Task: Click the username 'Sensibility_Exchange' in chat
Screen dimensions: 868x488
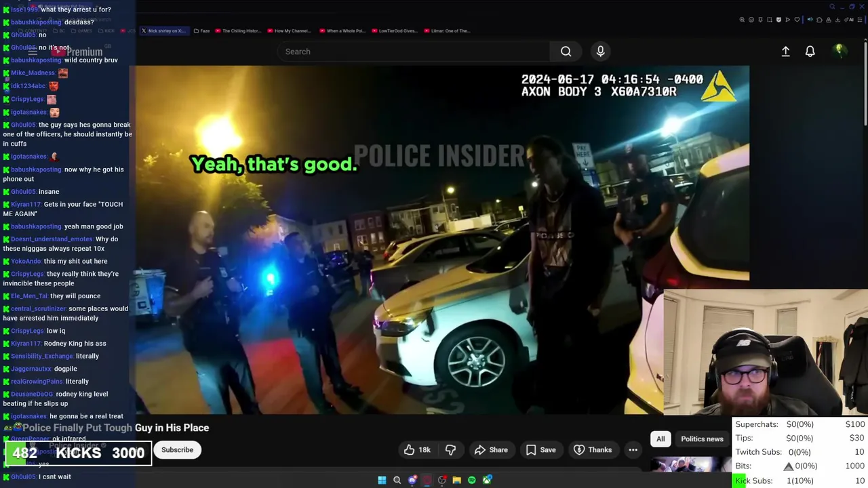Action: point(42,357)
